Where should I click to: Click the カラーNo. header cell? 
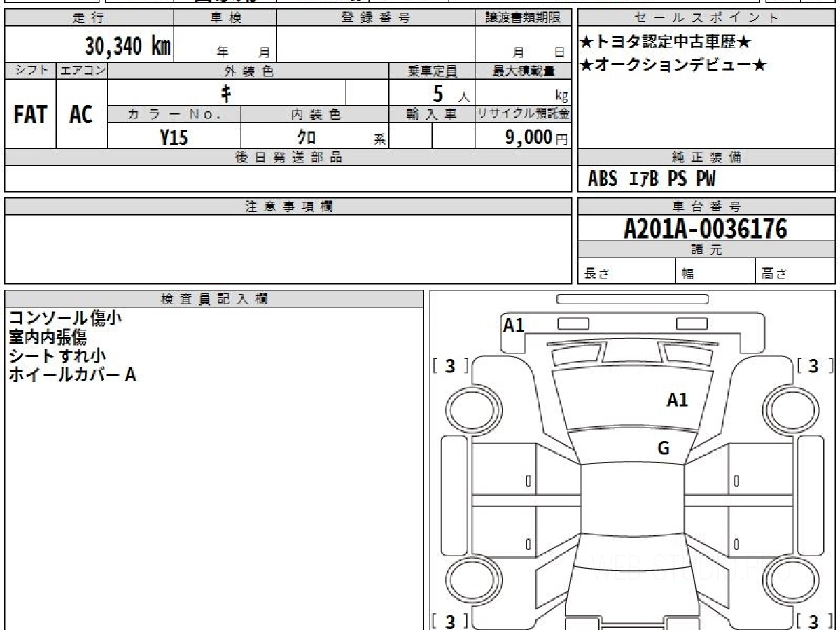pyautogui.click(x=174, y=114)
